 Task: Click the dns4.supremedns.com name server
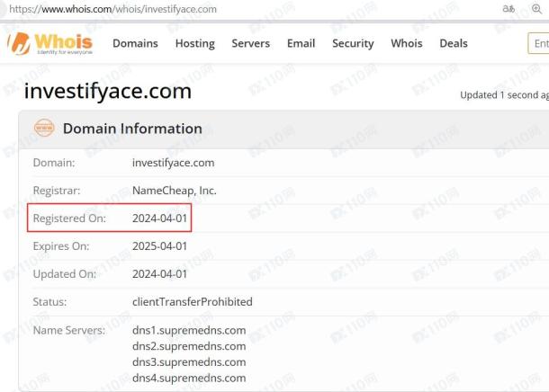189,378
